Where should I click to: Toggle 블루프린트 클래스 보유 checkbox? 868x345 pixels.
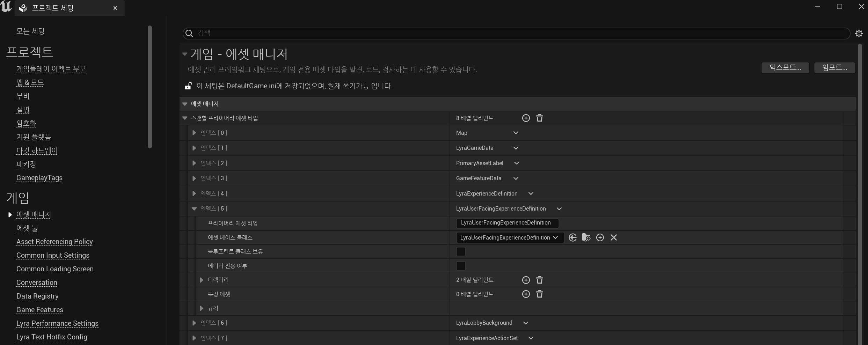pos(461,251)
